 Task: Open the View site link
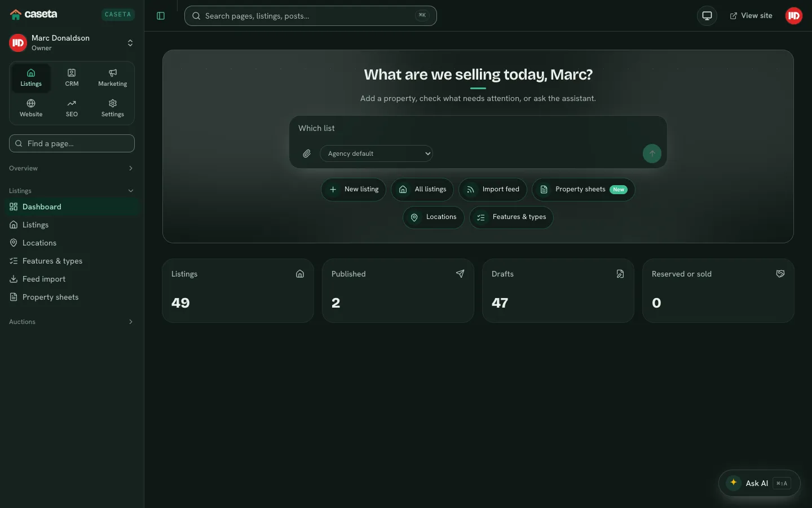coord(751,16)
